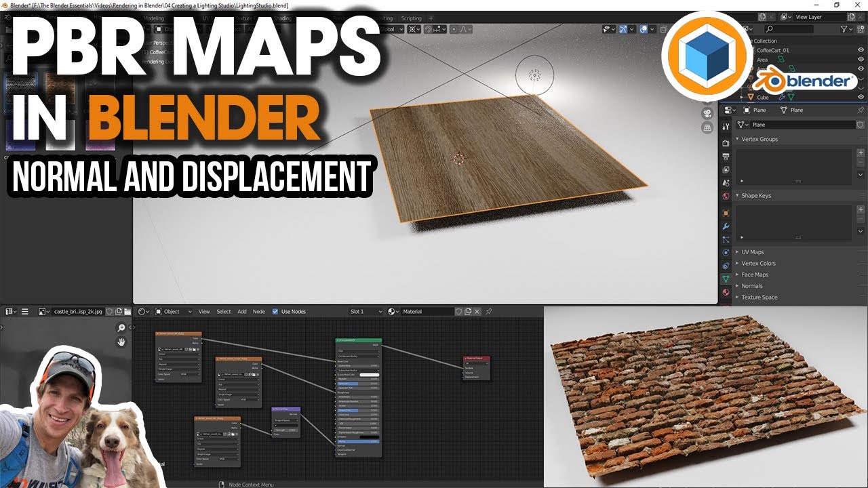Add a new vertex group with plus
868x488 pixels.
(x=861, y=153)
